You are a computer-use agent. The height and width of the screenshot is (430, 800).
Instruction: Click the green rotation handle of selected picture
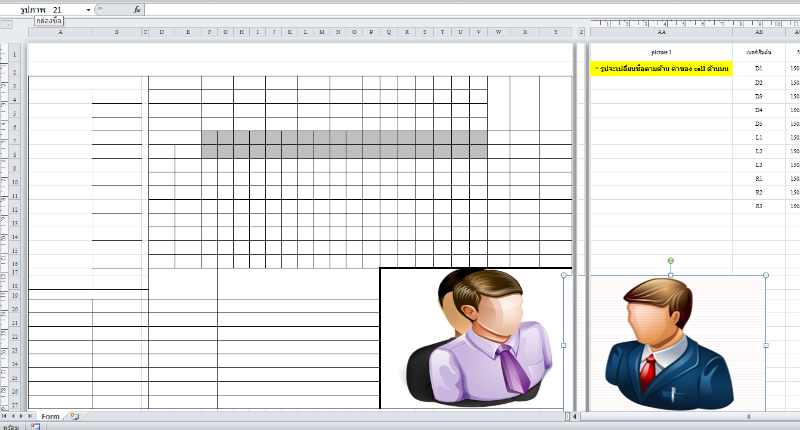point(671,261)
